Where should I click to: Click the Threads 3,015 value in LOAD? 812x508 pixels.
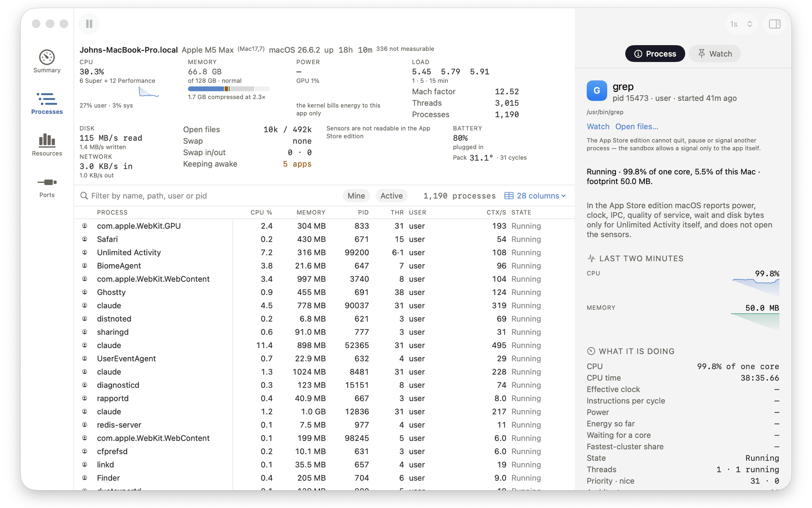507,103
